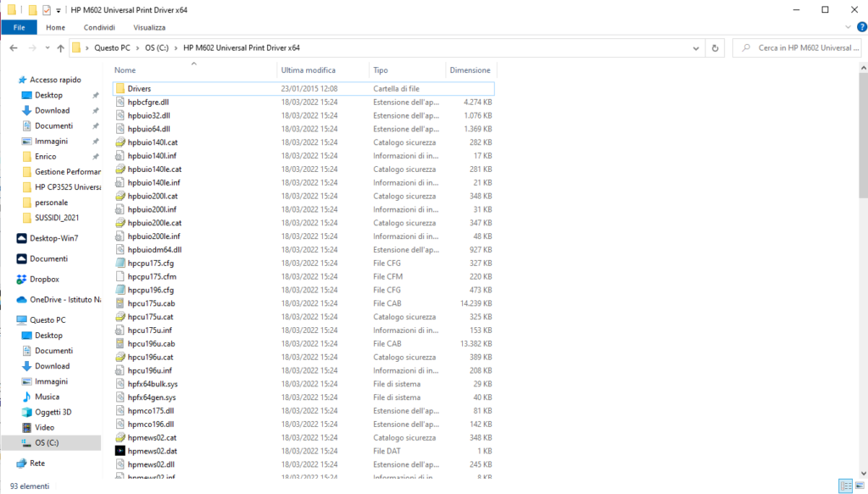Select the file hpfx64gen.sys
Image resolution: width=868 pixels, height=494 pixels.
click(x=152, y=397)
